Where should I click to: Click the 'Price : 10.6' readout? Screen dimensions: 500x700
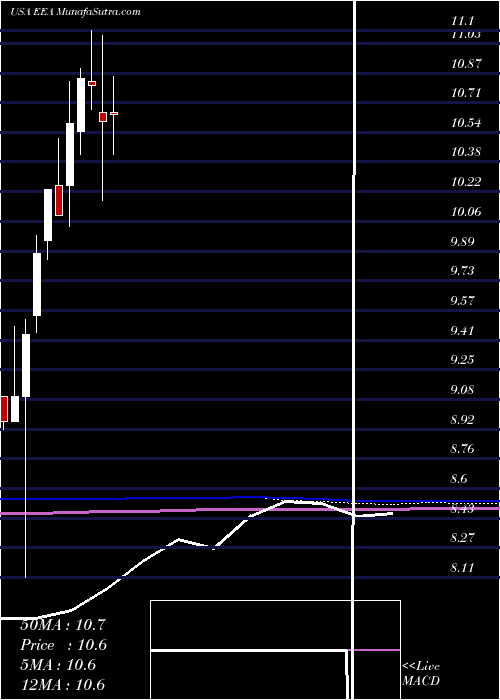62,645
